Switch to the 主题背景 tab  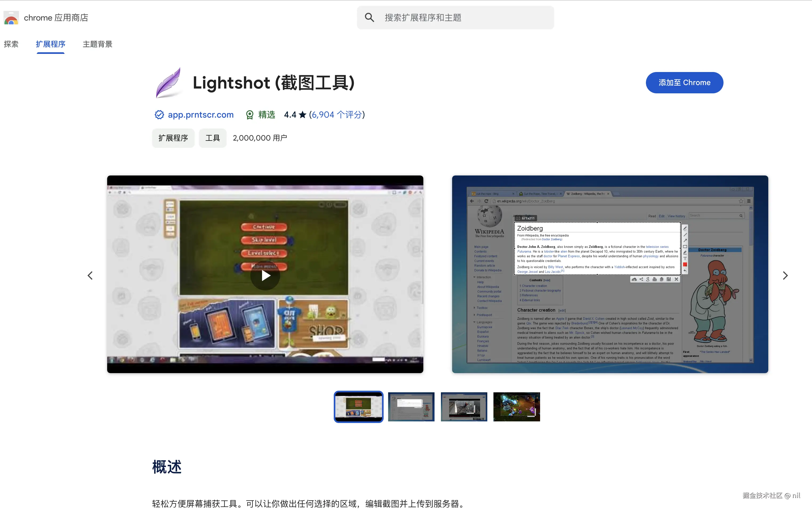tap(98, 44)
